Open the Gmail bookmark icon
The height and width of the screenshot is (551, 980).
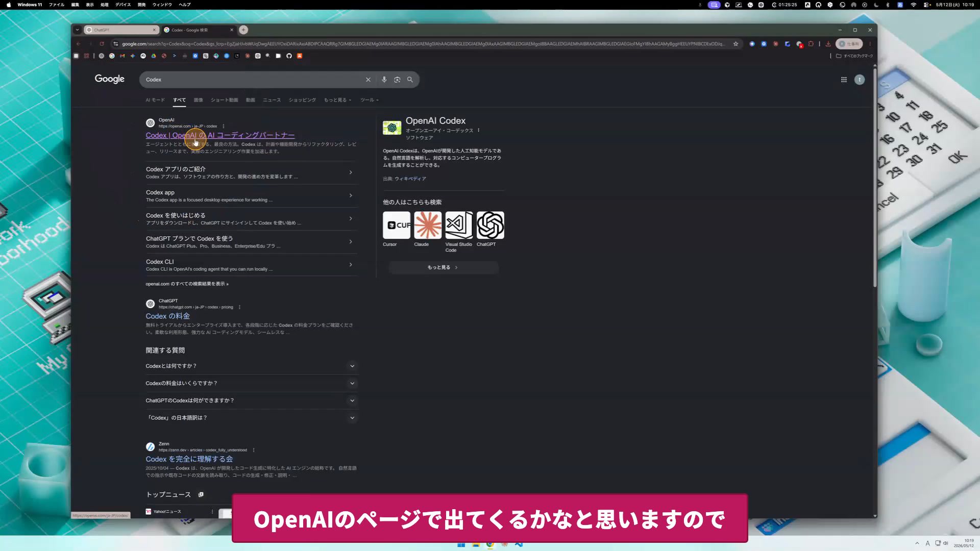click(122, 56)
